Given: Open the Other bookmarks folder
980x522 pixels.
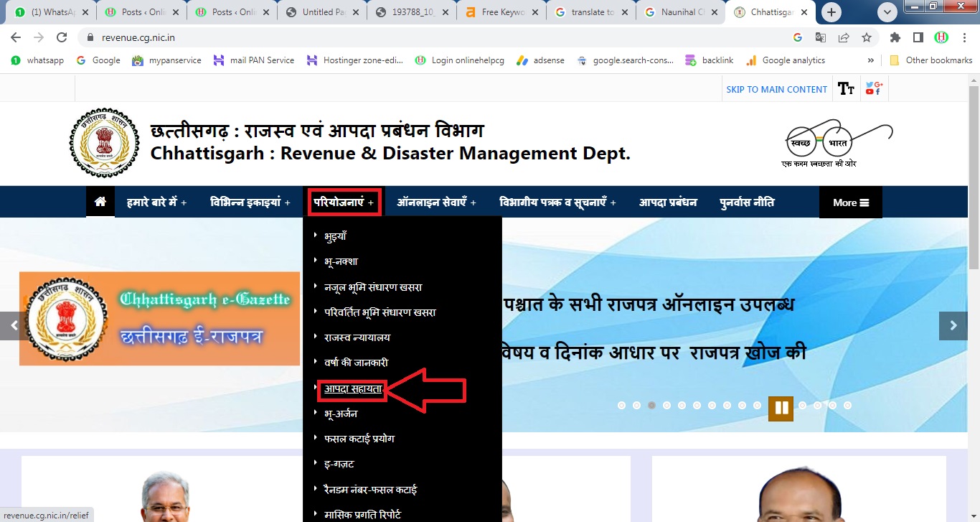Looking at the screenshot, I should [x=931, y=60].
